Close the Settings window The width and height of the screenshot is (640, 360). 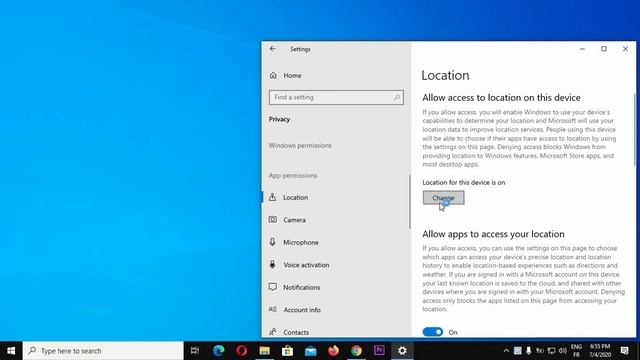(625, 49)
